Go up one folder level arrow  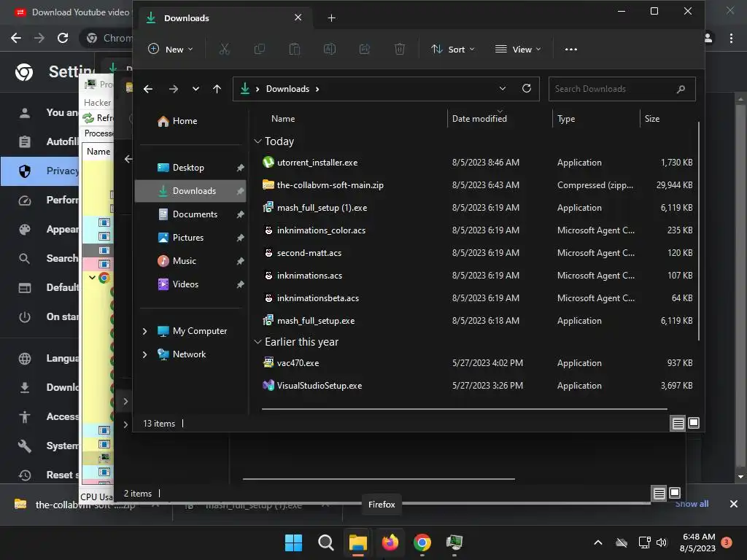click(217, 89)
